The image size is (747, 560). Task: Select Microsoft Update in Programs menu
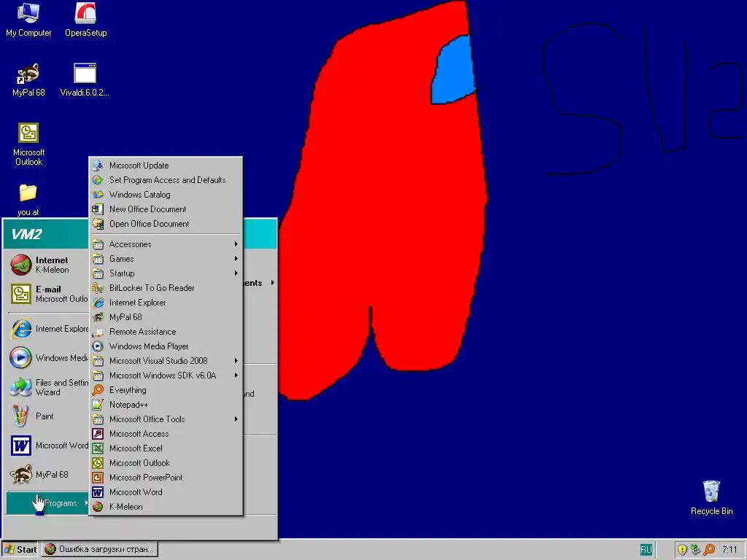(x=166, y=166)
